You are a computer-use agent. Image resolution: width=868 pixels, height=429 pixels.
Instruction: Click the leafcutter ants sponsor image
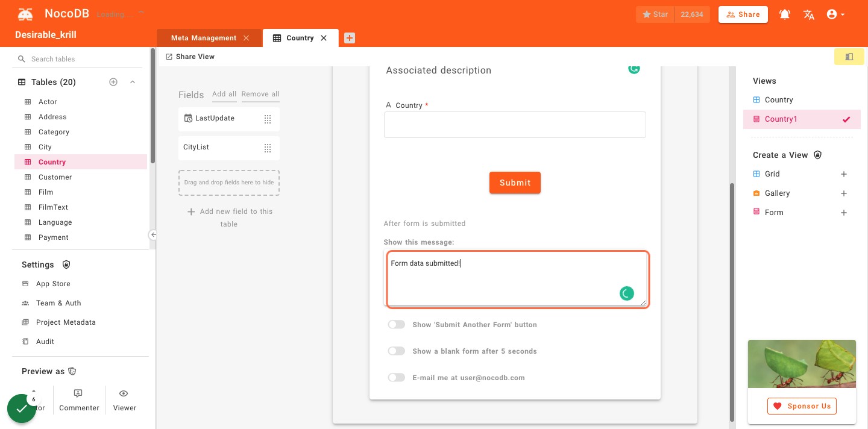(x=802, y=364)
